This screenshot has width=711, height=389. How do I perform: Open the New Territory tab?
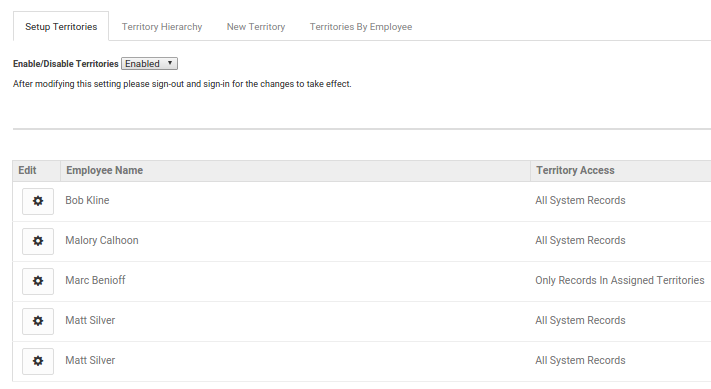256,27
